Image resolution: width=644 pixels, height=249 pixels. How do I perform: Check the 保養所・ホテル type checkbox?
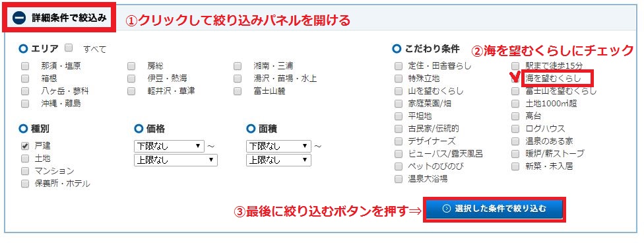click(x=25, y=184)
